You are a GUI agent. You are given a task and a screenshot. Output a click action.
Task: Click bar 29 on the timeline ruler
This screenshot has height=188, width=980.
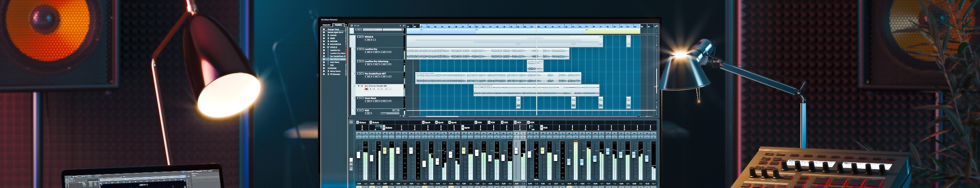(x=477, y=26)
